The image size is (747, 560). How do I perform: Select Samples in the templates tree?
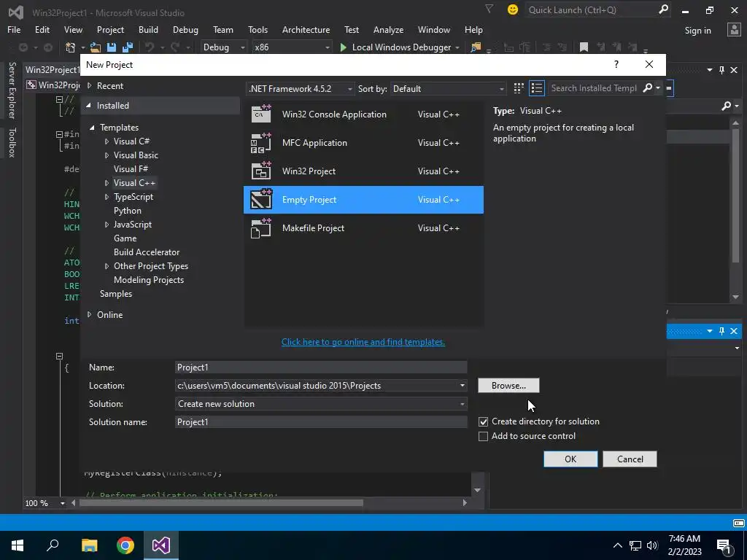(x=116, y=294)
